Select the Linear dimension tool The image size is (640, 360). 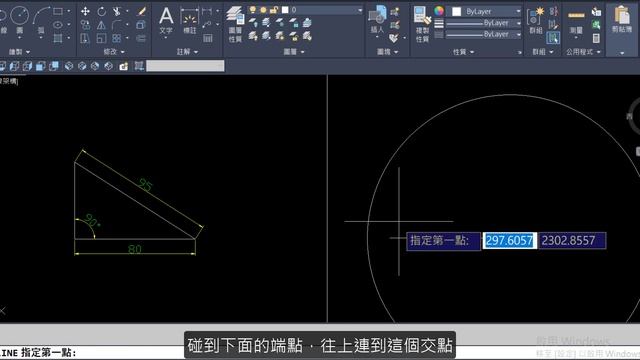(x=207, y=11)
